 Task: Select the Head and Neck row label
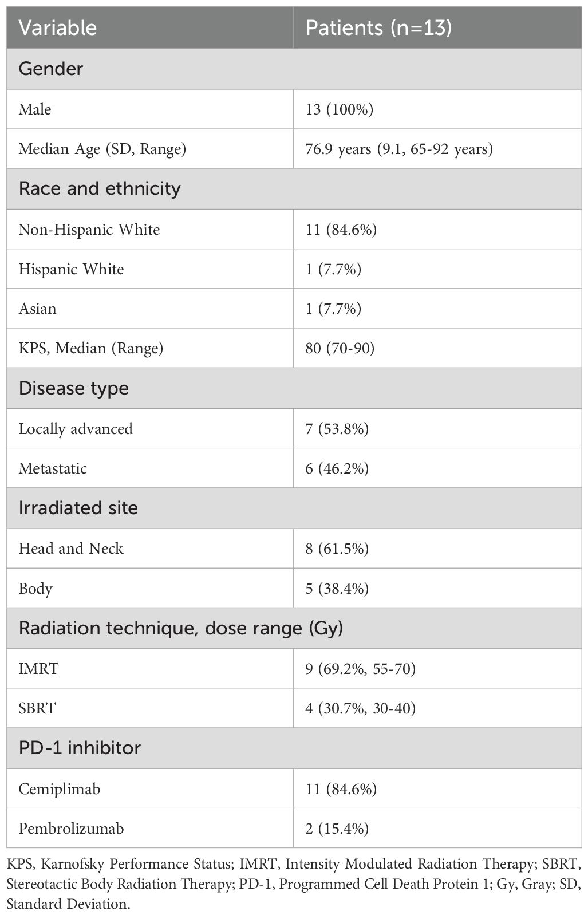click(x=71, y=549)
